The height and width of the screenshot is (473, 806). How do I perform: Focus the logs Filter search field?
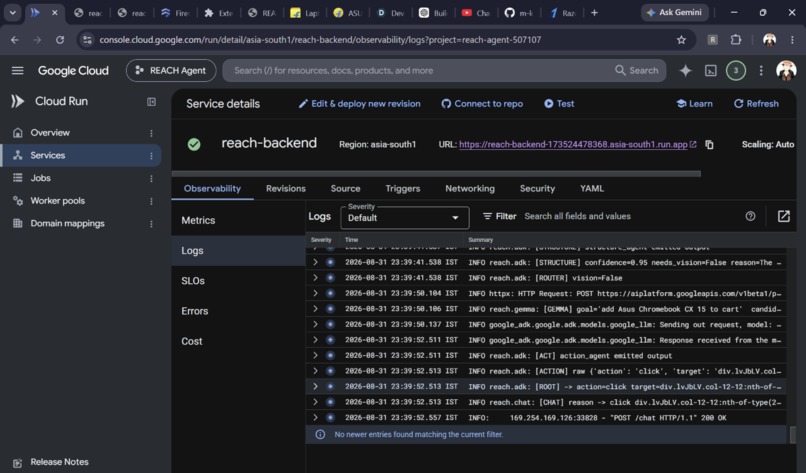point(630,216)
